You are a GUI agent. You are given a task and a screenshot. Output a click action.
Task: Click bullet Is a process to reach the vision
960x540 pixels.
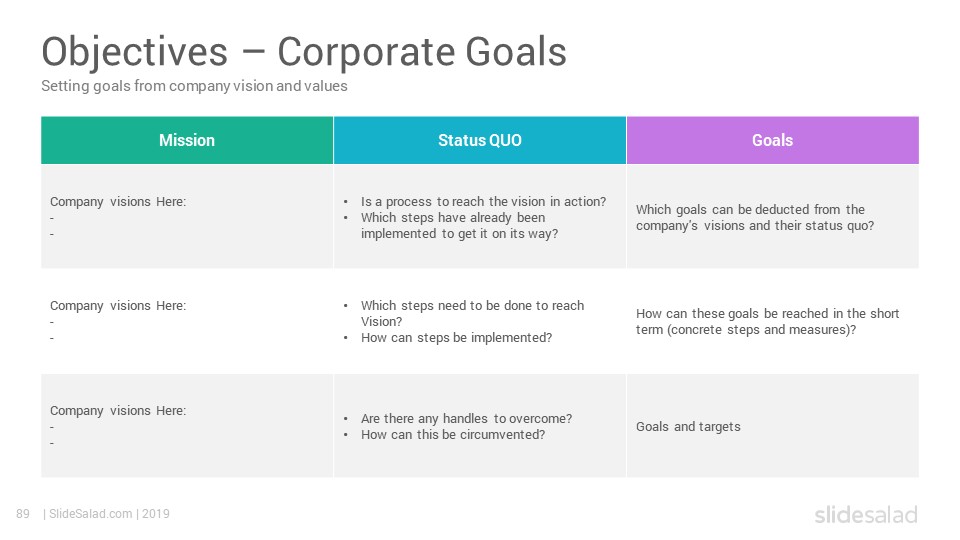pos(483,201)
